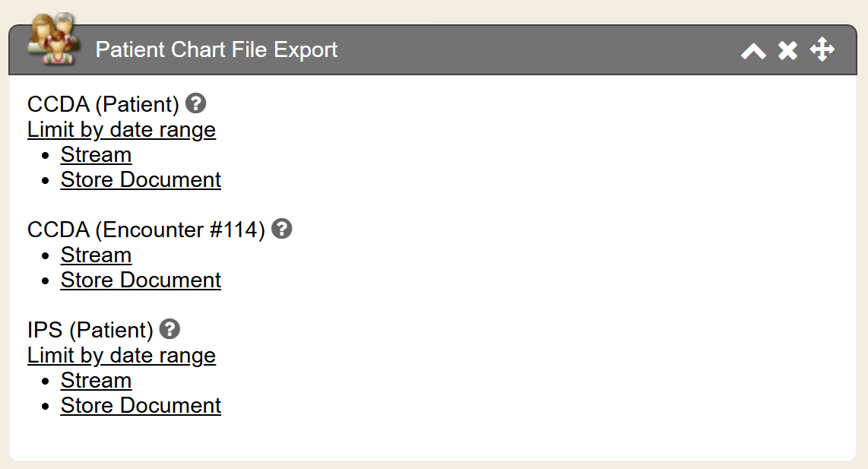The width and height of the screenshot is (868, 469).
Task: Click the CCDA (Encounter #114) section label
Action: tap(146, 230)
